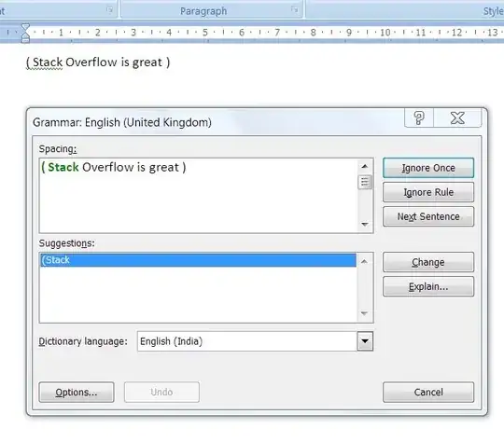Screen dimensions: 504x442
Task: Click the green word "Stack" in Spacing box
Action: [x=63, y=167]
